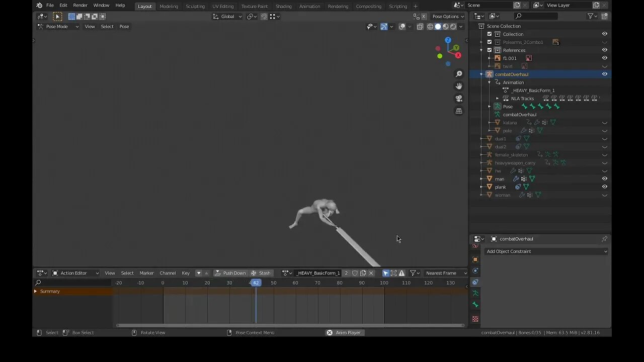This screenshot has width=644, height=362.
Task: Expand the NLA Tracks tree row
Action: (x=497, y=99)
